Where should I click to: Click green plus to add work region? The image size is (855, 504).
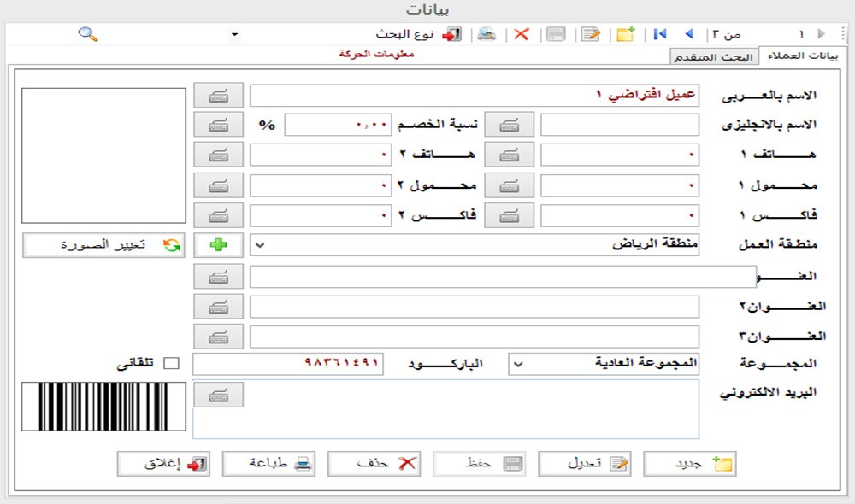(218, 244)
